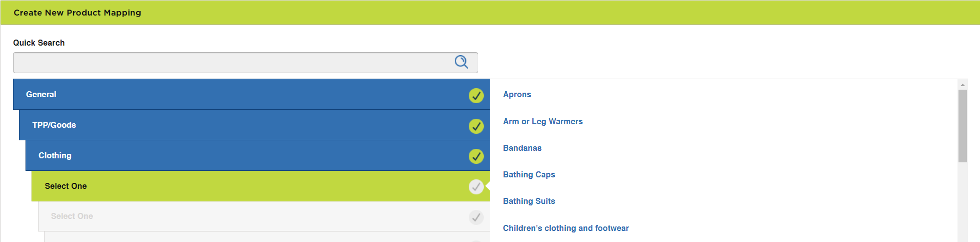Click the category list scrollbar thumb

click(x=962, y=126)
